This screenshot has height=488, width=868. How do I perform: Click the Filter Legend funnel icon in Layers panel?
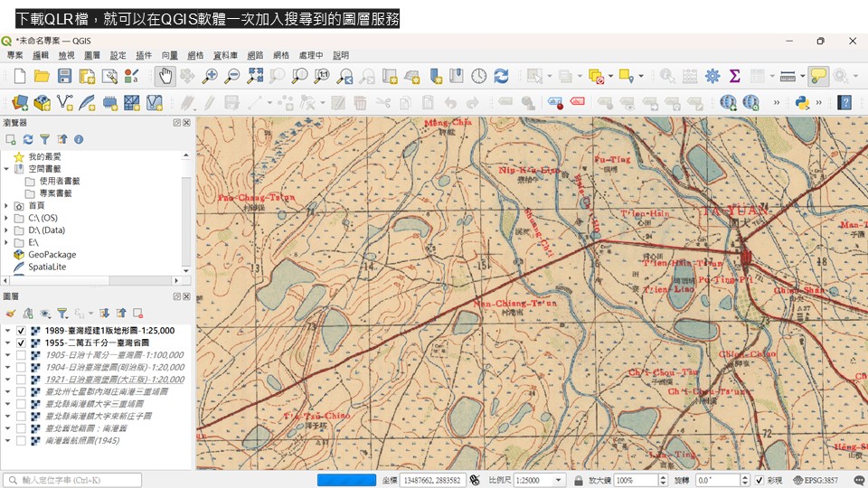coord(62,314)
